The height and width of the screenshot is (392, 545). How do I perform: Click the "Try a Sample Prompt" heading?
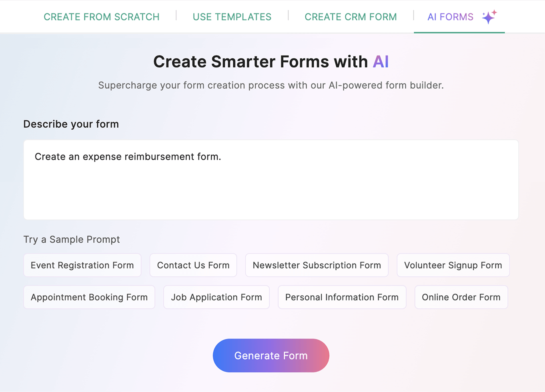tap(72, 239)
